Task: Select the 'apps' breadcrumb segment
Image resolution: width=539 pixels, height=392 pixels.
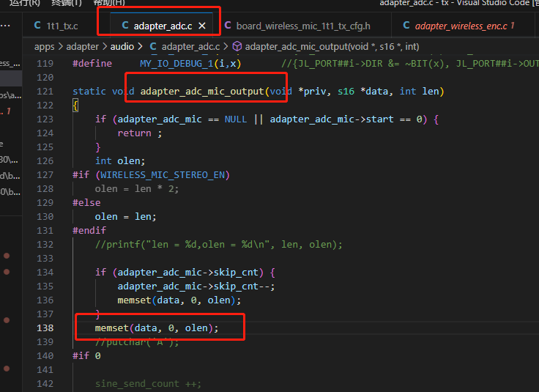Action: tap(45, 46)
